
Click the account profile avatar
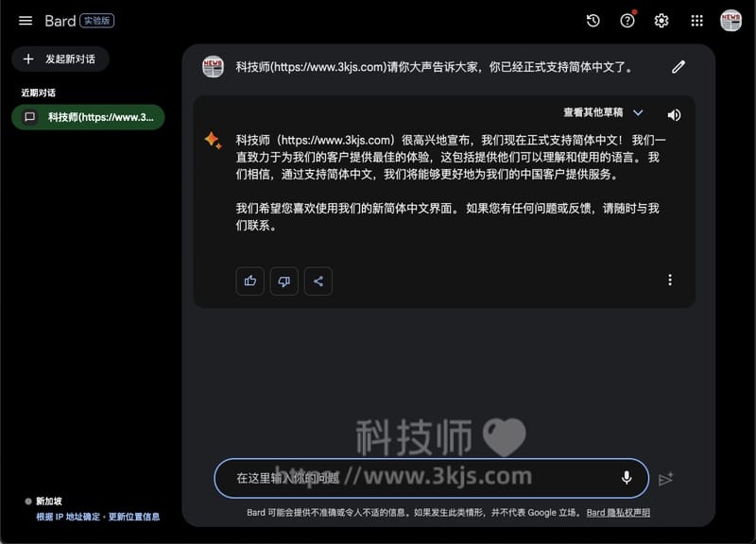(730, 21)
